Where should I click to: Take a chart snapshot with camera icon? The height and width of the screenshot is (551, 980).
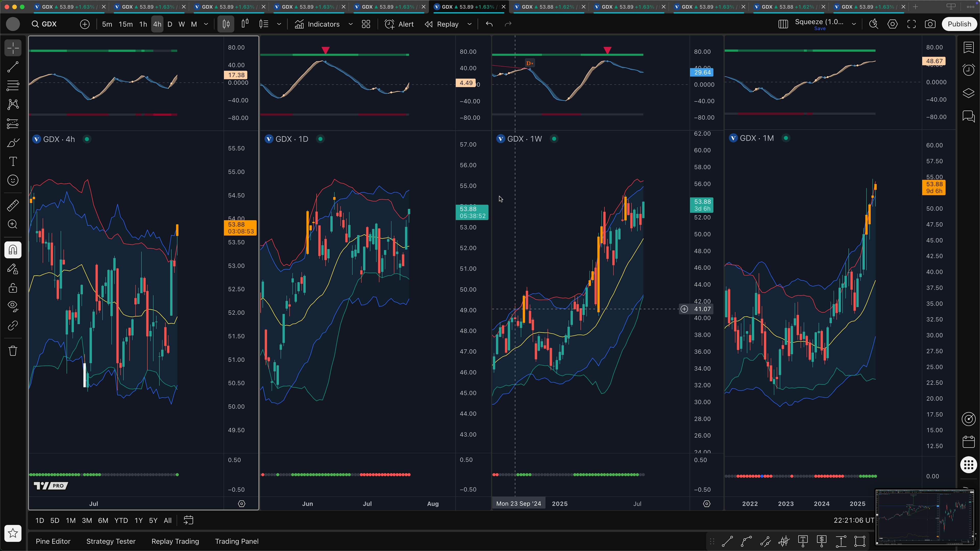[x=930, y=24]
